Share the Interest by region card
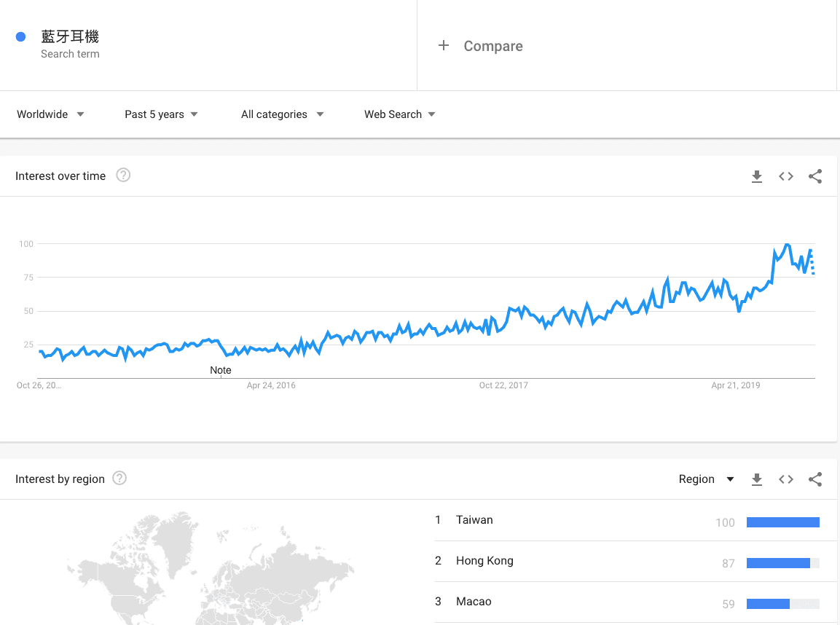 [815, 479]
